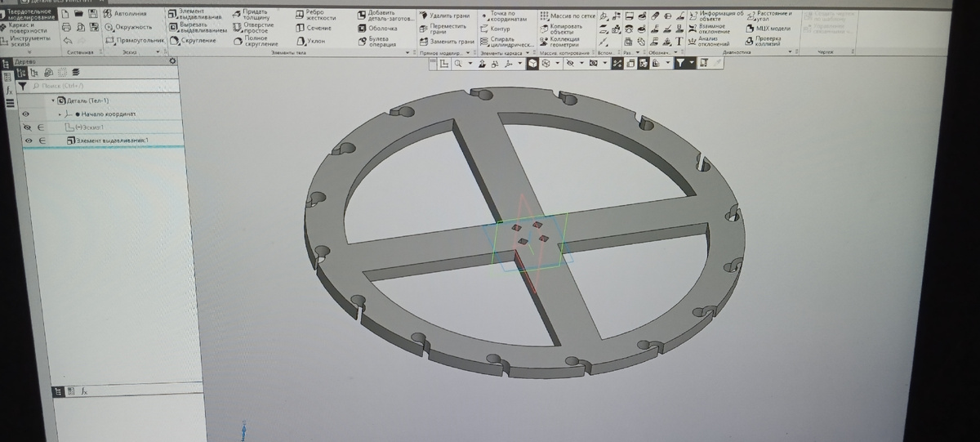
Task: Activate the Скругление fillet tool
Action: (x=194, y=40)
